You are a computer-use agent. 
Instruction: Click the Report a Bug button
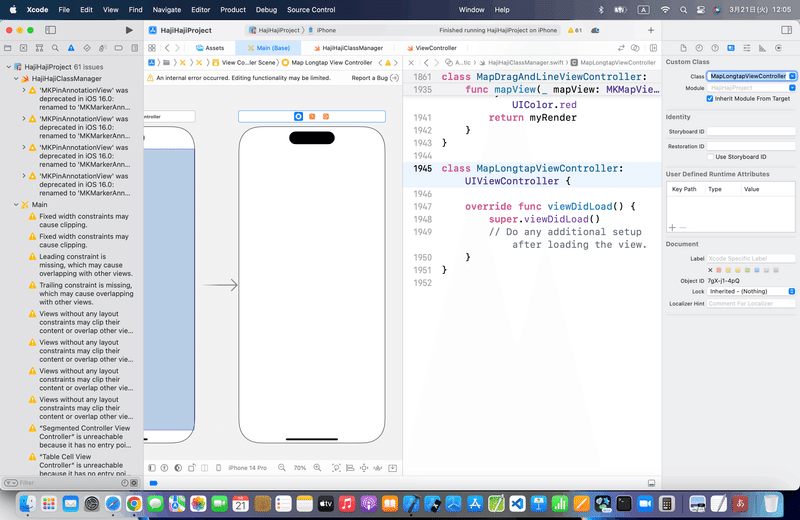coord(374,78)
